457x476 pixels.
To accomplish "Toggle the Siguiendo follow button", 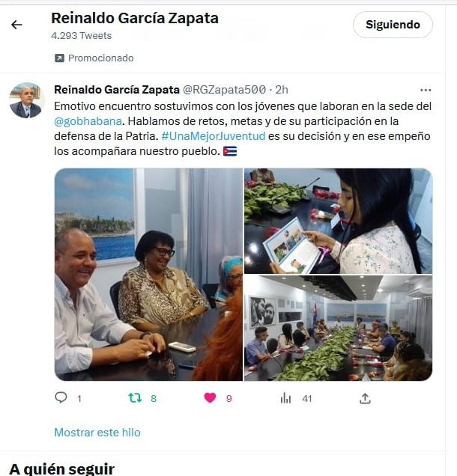I will click(393, 25).
